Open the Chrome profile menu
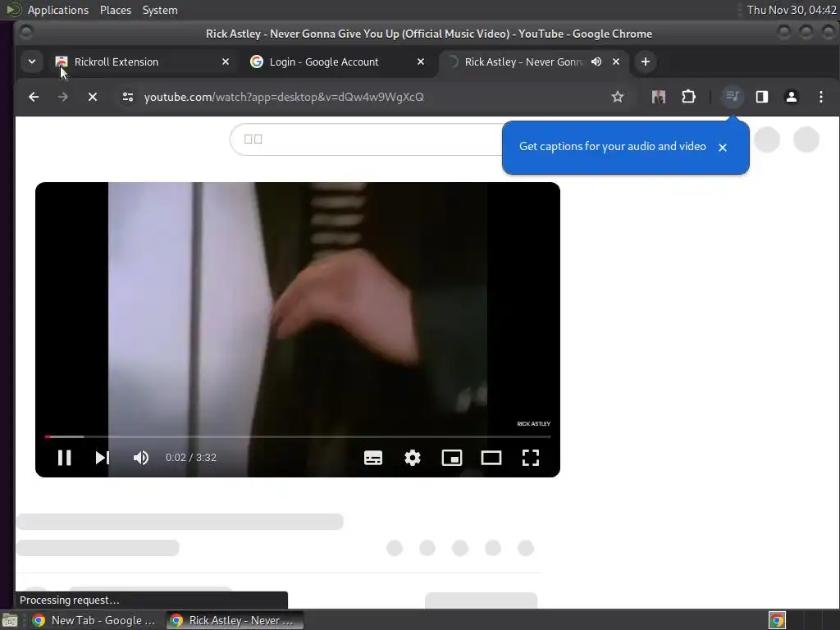The height and width of the screenshot is (630, 840). coord(792,97)
